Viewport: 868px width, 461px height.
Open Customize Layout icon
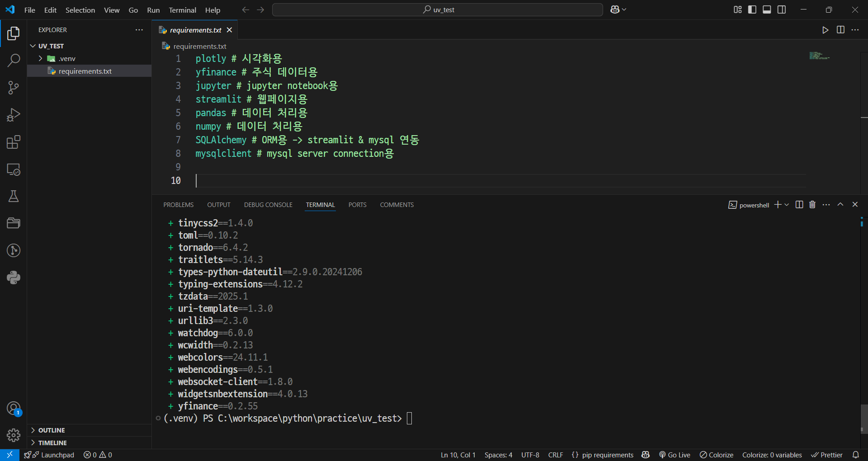point(738,9)
